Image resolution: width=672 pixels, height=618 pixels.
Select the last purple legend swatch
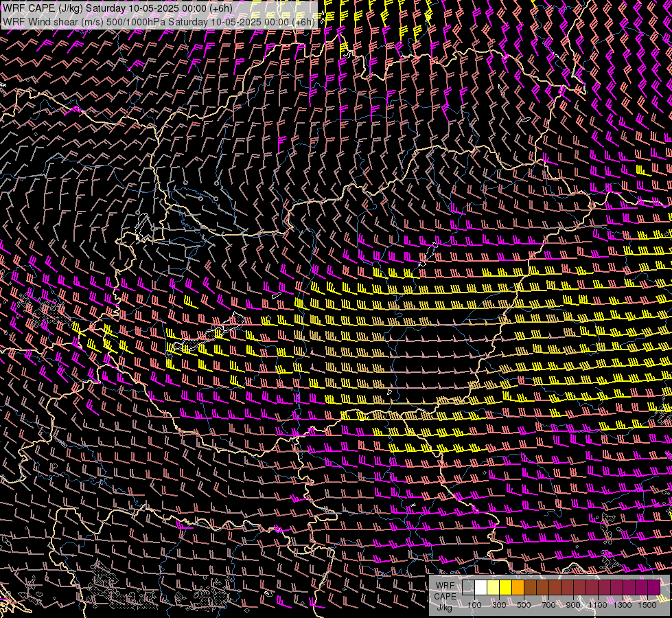pos(654,587)
